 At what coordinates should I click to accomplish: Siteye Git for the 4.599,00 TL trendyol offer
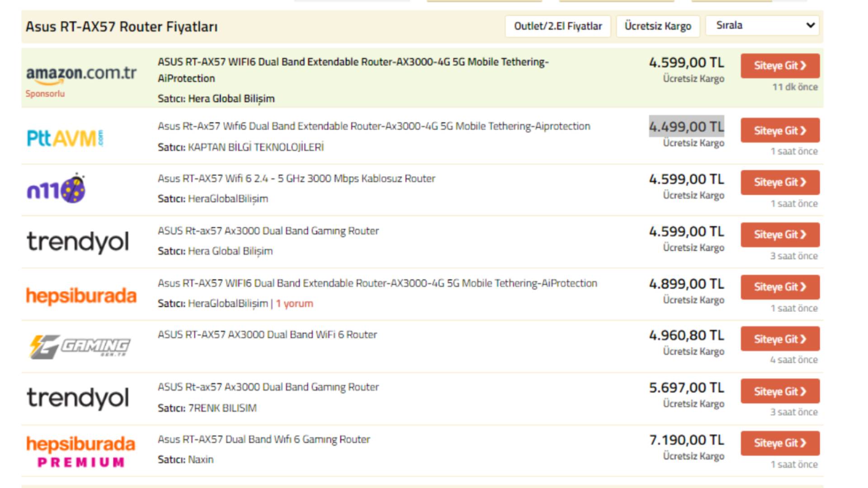coord(780,235)
